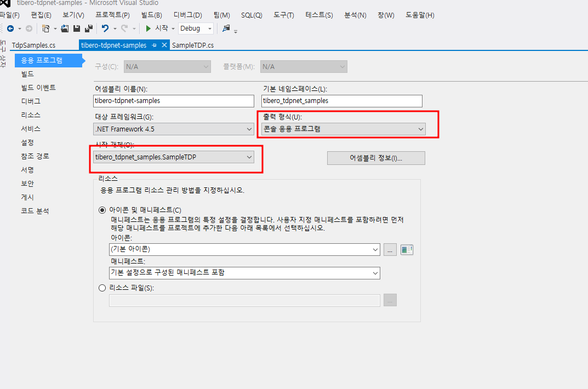The height and width of the screenshot is (389, 588).
Task: Click the Open File toolbar icon
Action: 65,28
